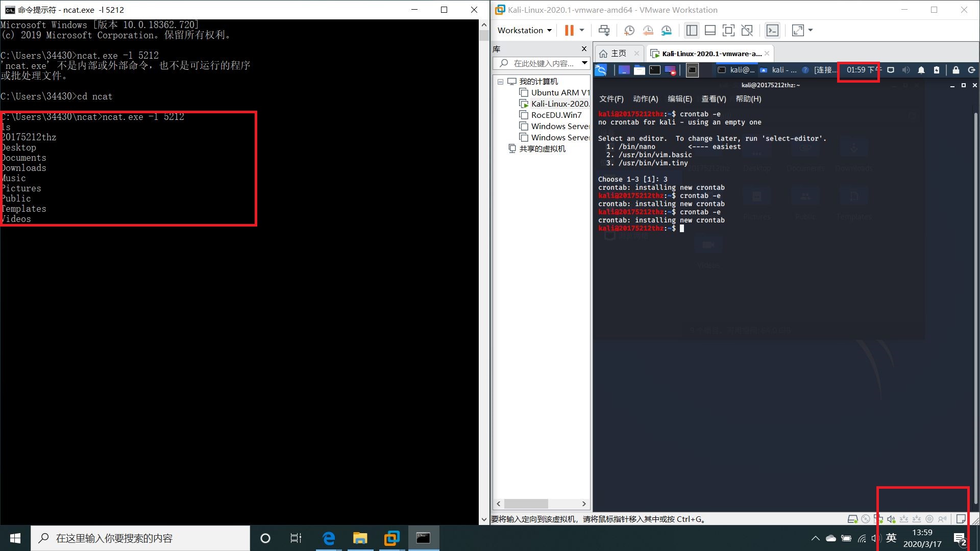Viewport: 980px width, 551px height.
Task: Open the Kali terminal 动作(A) menu
Action: click(x=645, y=99)
